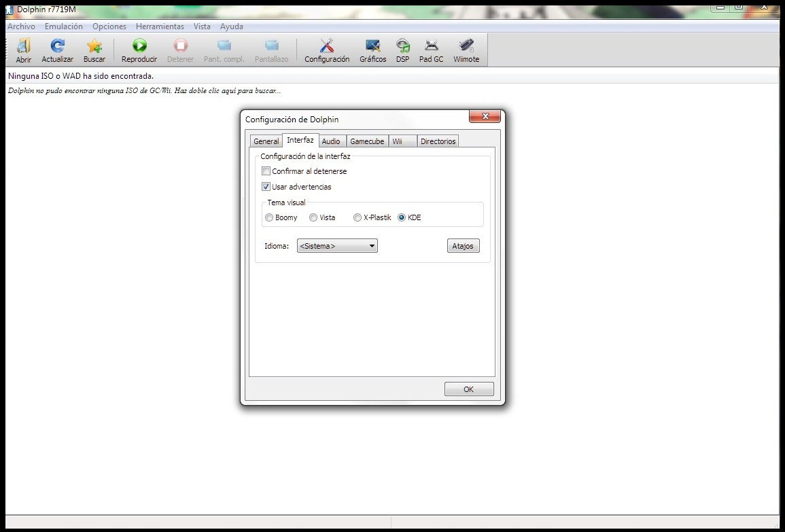Click the Atajos hotkeys button
This screenshot has width=785, height=532.
463,246
